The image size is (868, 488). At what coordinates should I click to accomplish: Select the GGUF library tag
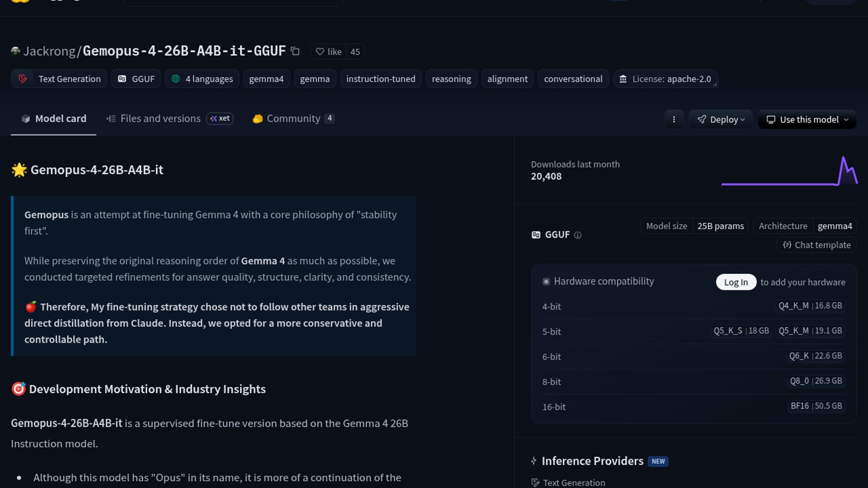136,79
